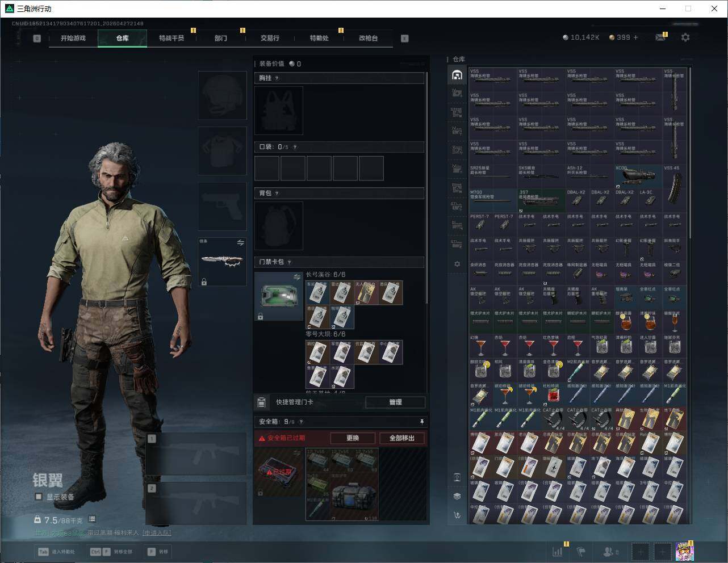Click the 零号大坝: 6/6 label
The image size is (728, 563).
[x=325, y=334]
